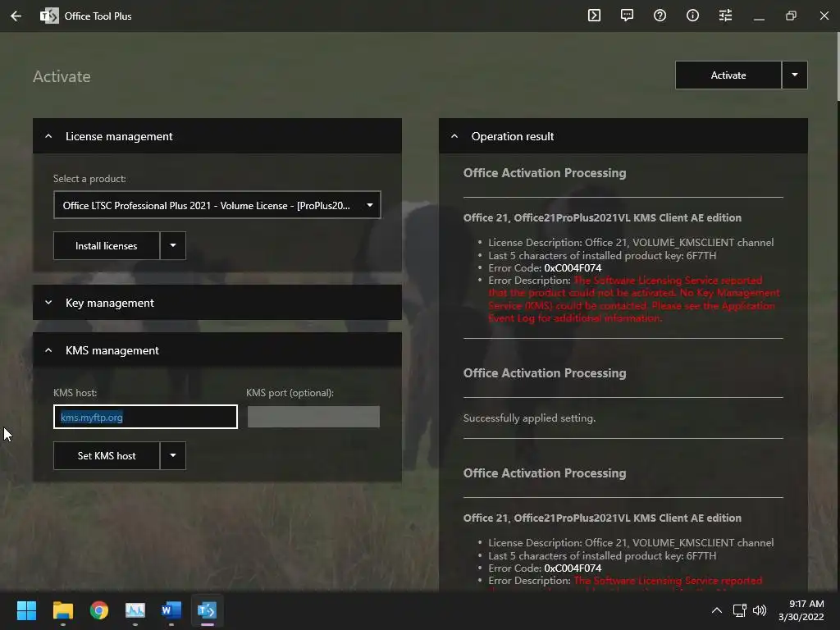
Task: Open the about info icon
Action: click(692, 16)
